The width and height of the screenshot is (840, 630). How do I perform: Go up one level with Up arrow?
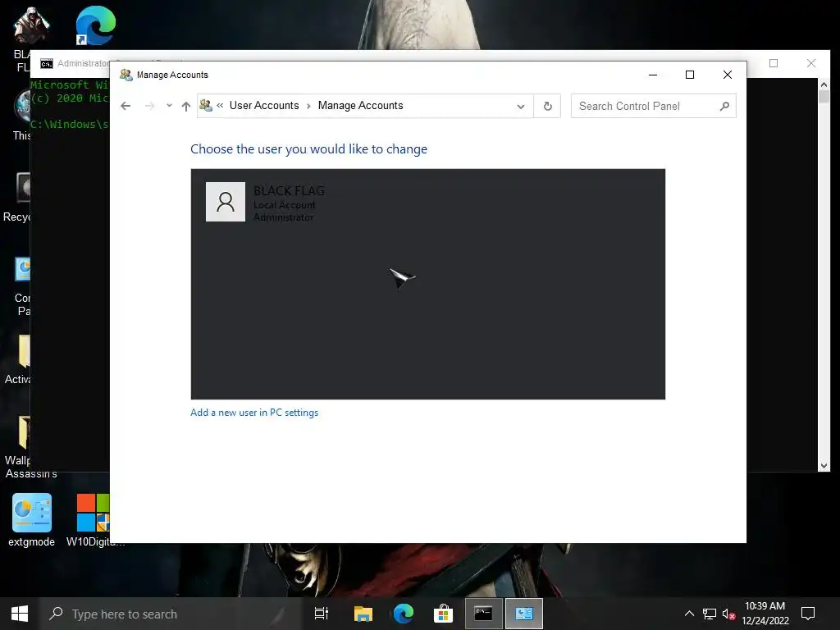(x=186, y=106)
